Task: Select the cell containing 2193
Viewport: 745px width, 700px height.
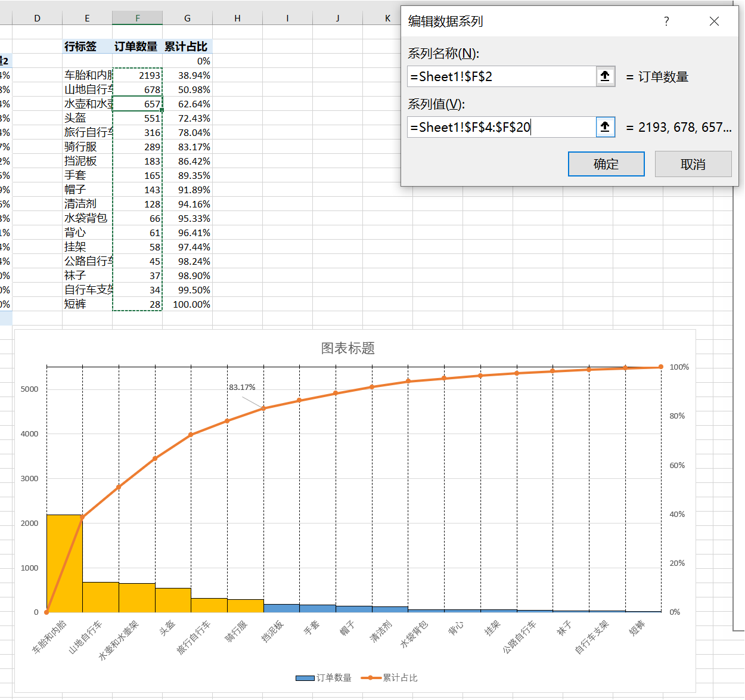Action: click(137, 75)
